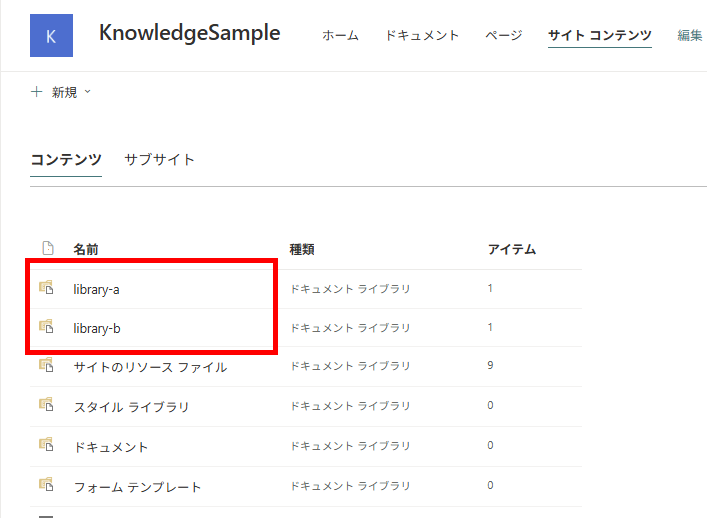Expand the 新規 dropdown chevron
Image resolution: width=707 pixels, height=518 pixels.
[87, 92]
